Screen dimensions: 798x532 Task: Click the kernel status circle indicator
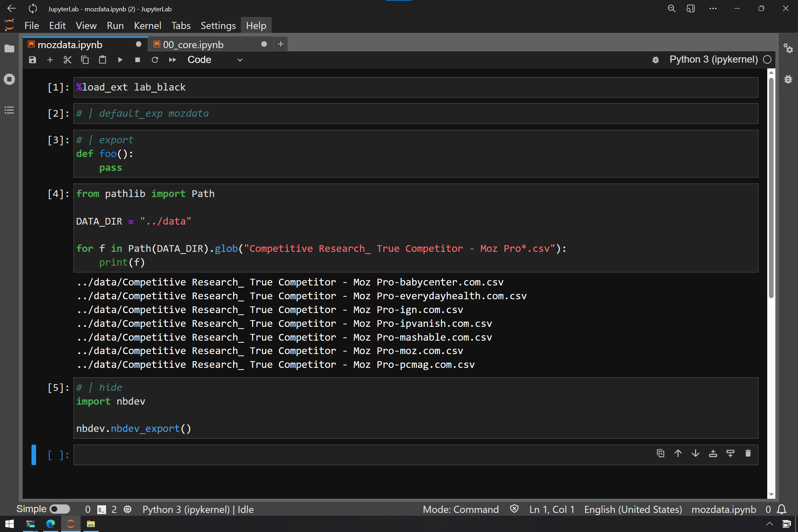pyautogui.click(x=767, y=59)
